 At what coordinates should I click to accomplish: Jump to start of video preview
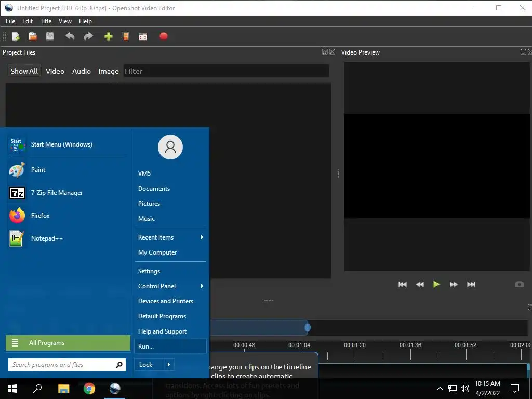click(403, 284)
